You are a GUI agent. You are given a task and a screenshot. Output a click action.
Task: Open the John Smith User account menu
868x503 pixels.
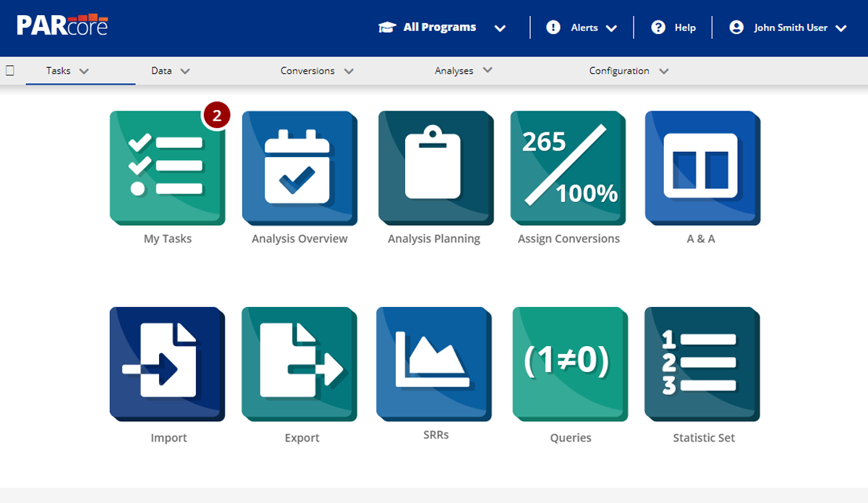788,28
